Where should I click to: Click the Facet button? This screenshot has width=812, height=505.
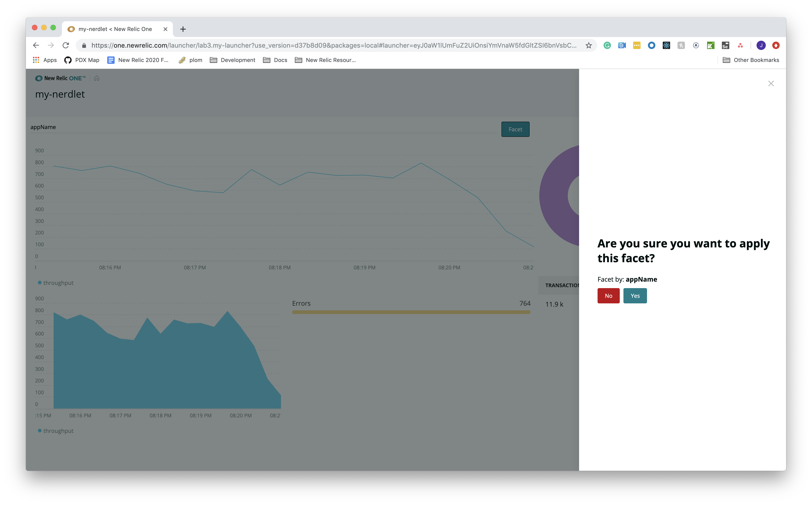pos(515,129)
